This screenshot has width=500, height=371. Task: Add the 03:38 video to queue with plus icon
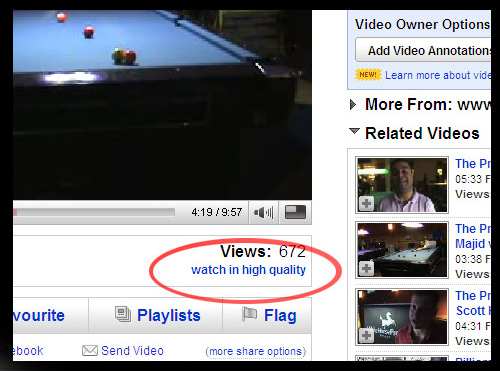click(x=366, y=268)
